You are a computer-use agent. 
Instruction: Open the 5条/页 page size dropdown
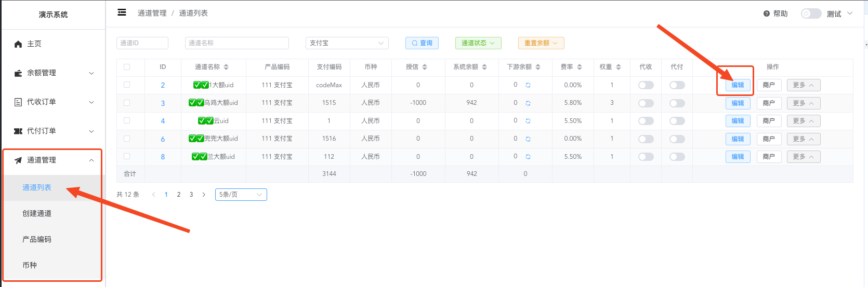coord(241,195)
